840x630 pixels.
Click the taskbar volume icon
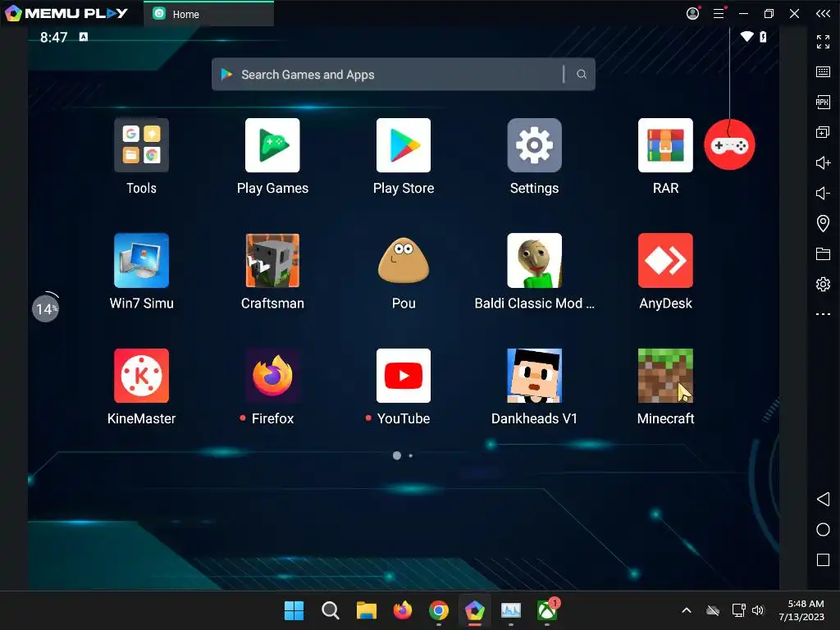coord(757,610)
